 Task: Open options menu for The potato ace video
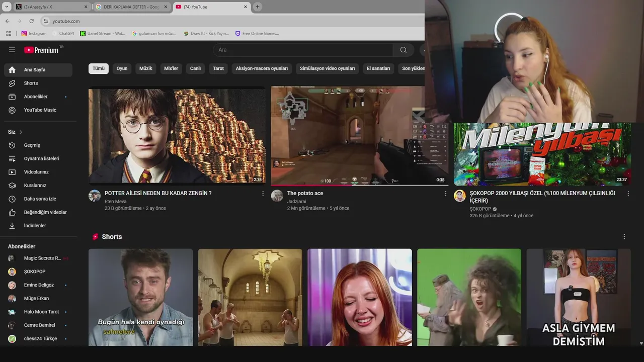coord(445,194)
